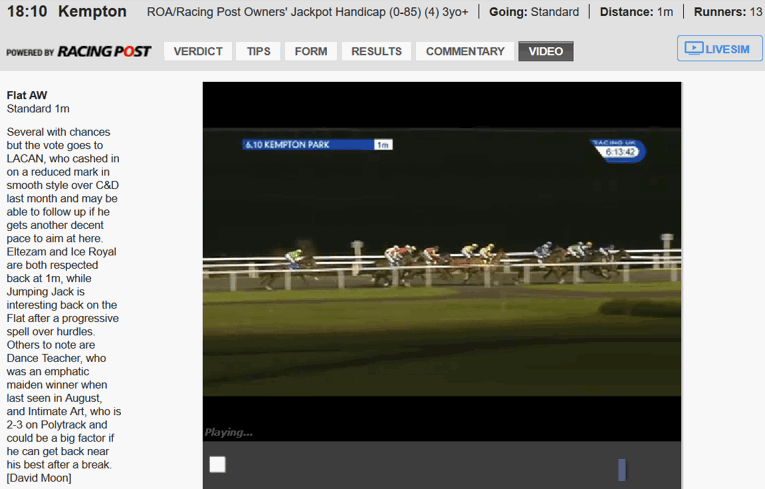Launch the LIVESIM button

(720, 48)
